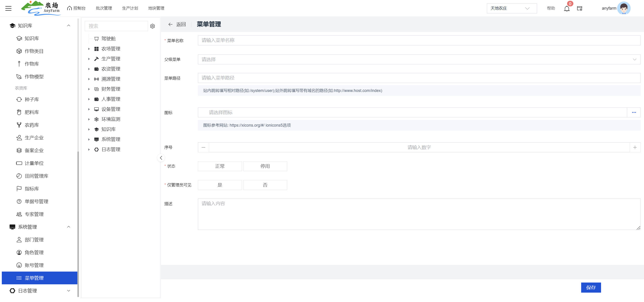This screenshot has width=644, height=302.
Task: Click the hamburger menu icon
Action: 8,8
